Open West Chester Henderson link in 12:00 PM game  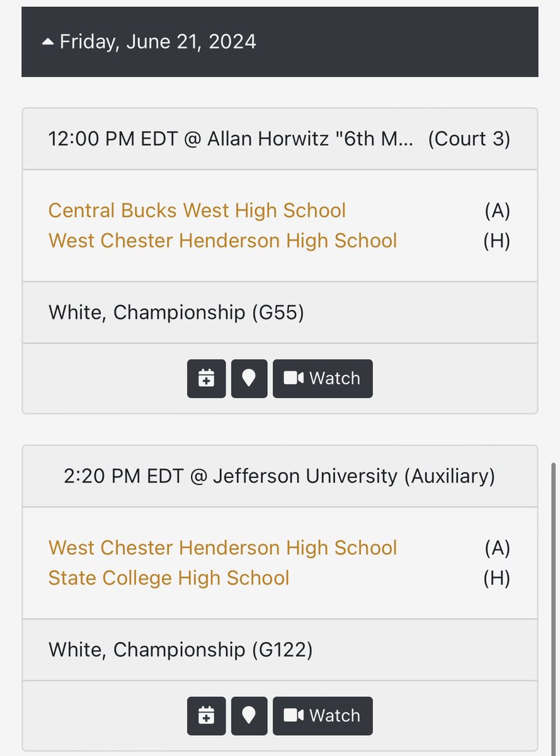tap(223, 241)
